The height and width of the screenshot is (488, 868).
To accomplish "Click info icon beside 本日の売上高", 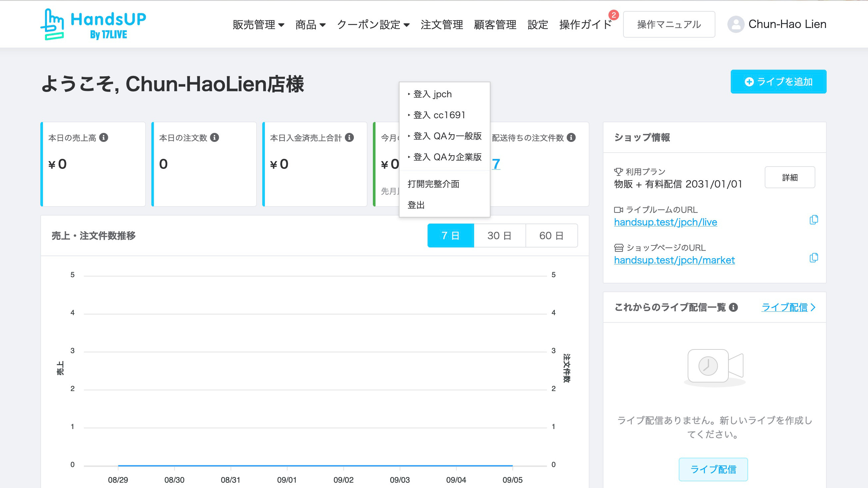I will 104,138.
